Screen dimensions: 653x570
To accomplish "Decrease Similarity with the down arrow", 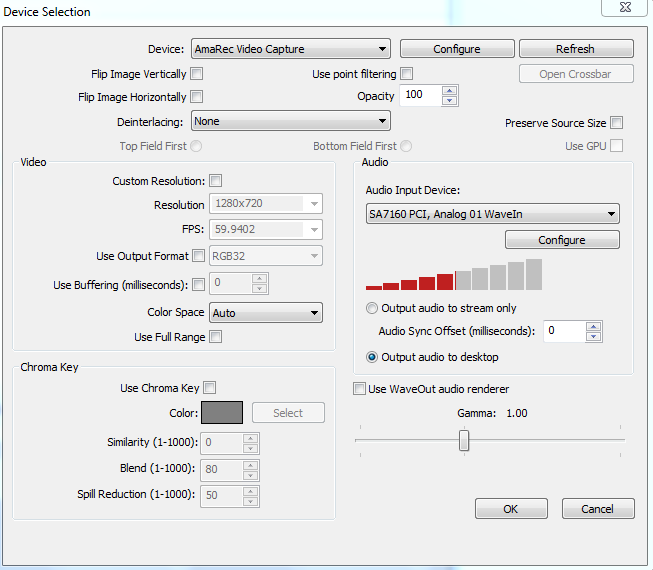I will tap(250, 448).
